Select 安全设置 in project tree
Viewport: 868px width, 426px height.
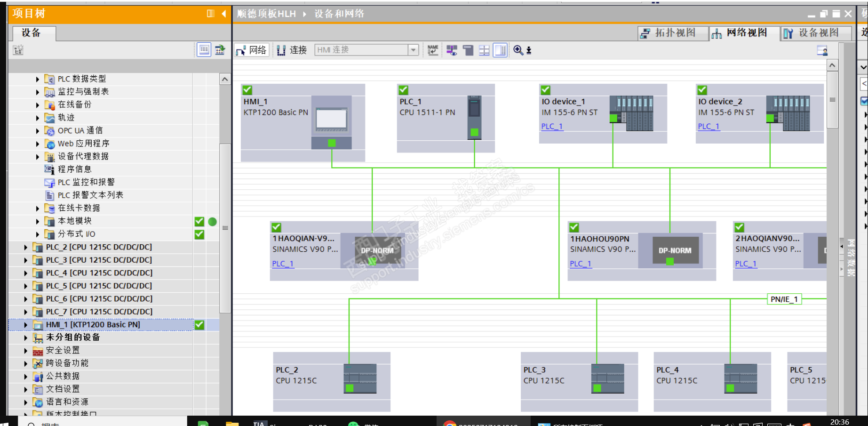point(63,351)
